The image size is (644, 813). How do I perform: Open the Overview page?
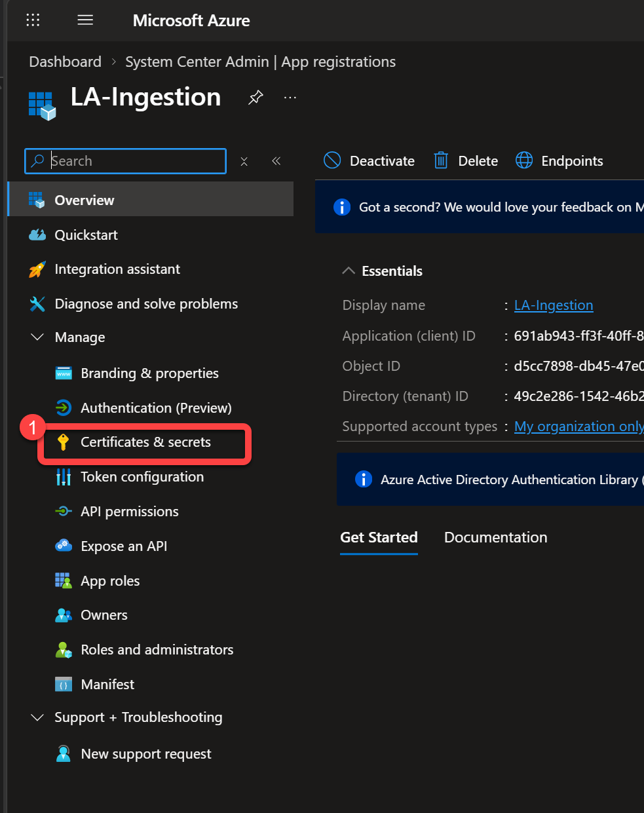coord(151,200)
